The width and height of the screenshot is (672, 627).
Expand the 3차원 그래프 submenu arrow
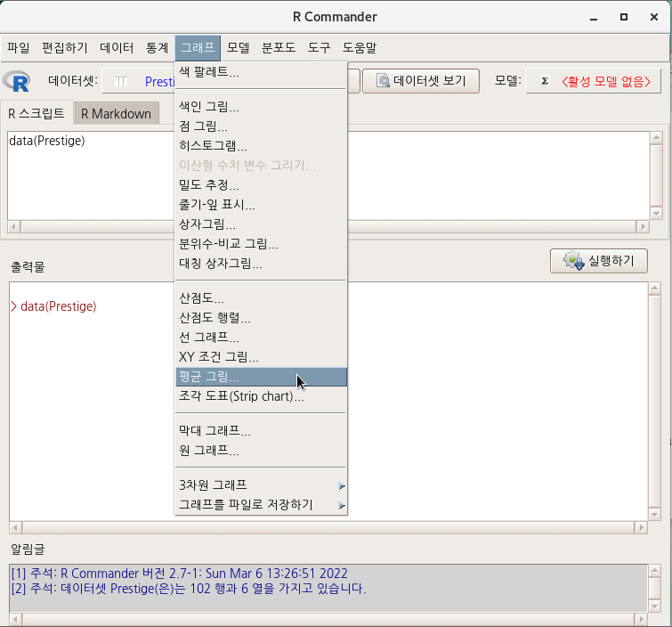click(x=341, y=486)
